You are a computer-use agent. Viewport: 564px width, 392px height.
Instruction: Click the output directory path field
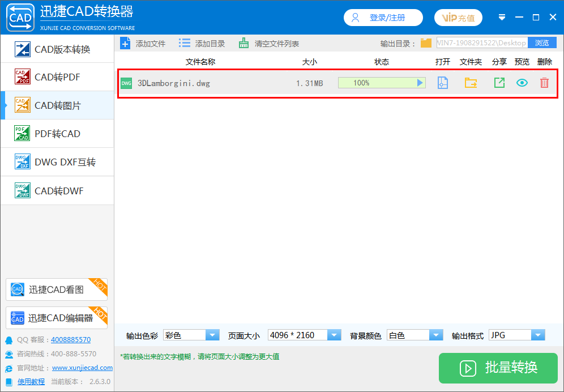[x=482, y=43]
